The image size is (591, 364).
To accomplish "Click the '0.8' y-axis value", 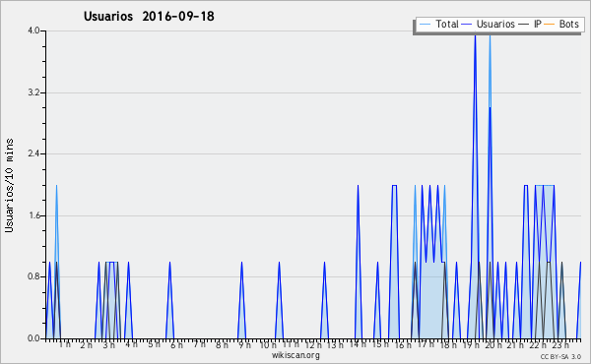I will pyautogui.click(x=33, y=277).
